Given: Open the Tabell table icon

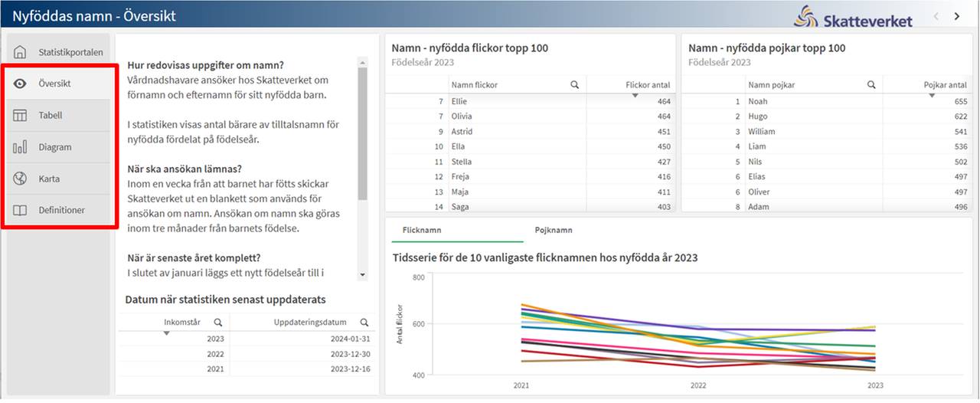Looking at the screenshot, I should tap(21, 115).
